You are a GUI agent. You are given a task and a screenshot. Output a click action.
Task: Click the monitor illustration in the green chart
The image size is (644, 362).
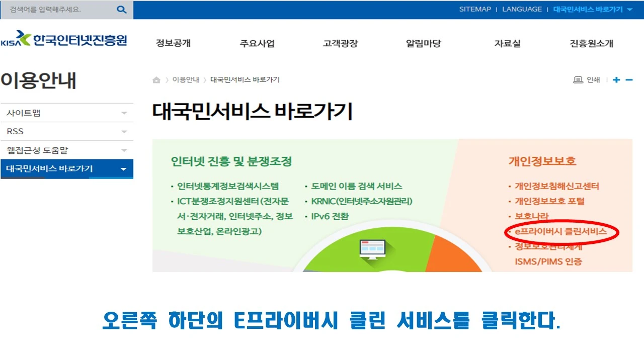[372, 250]
